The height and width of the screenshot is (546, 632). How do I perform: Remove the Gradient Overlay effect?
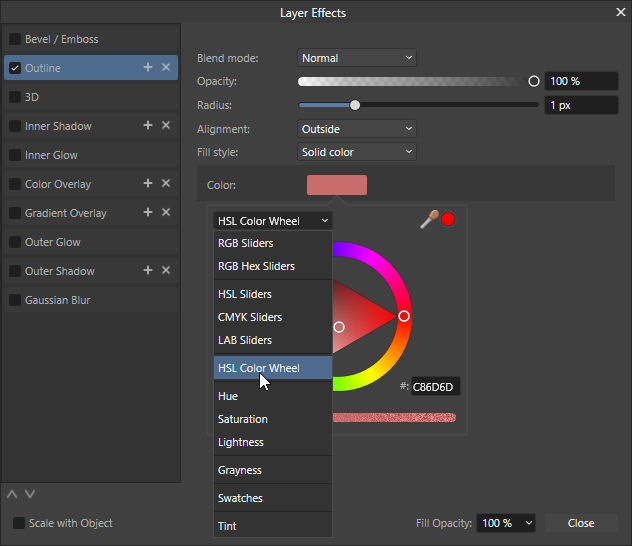[166, 212]
